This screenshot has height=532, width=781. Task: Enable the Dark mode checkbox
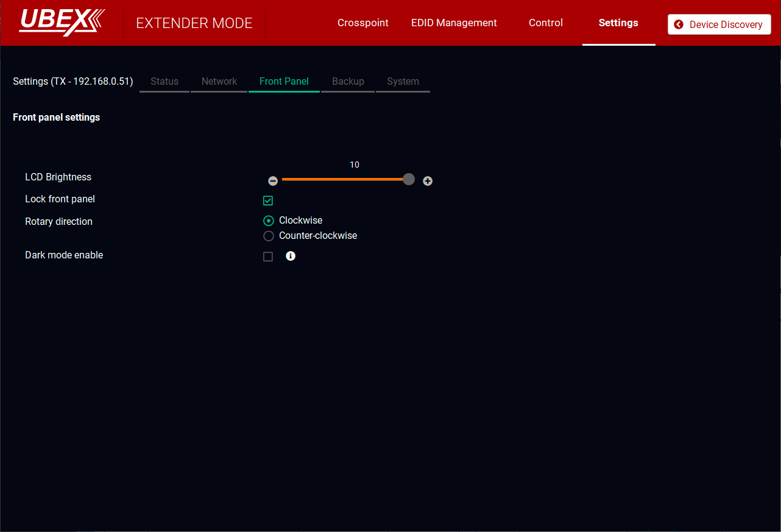tap(268, 257)
